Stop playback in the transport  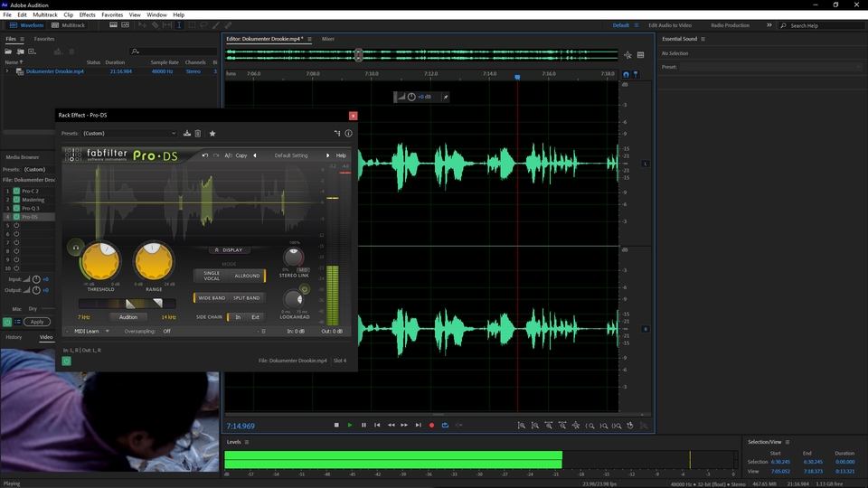336,425
